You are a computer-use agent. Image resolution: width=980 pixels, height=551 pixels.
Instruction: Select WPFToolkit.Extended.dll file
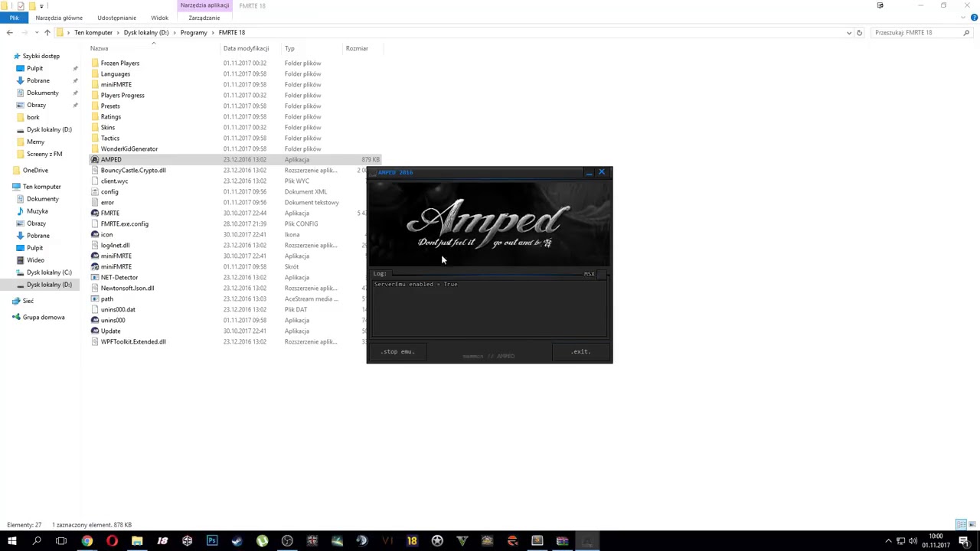click(x=133, y=342)
